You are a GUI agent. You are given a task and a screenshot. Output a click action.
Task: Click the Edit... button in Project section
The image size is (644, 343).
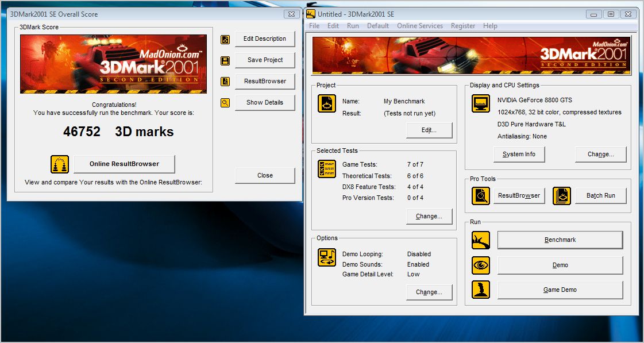(x=429, y=130)
